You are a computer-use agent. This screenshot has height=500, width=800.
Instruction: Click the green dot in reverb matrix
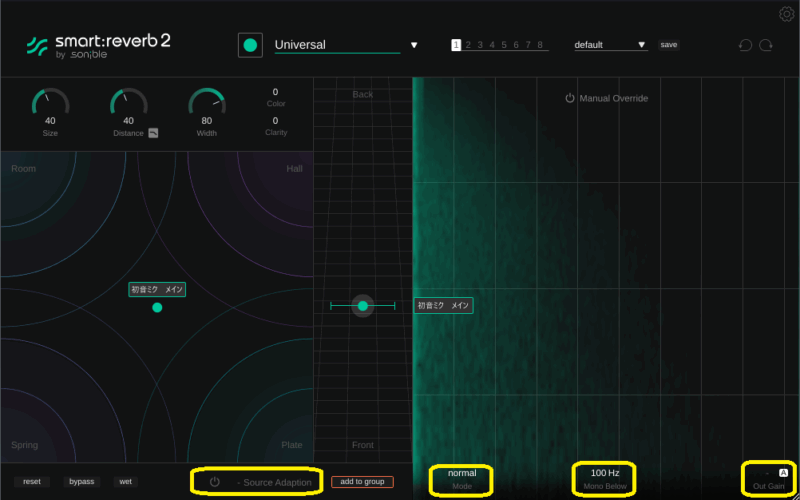(157, 307)
